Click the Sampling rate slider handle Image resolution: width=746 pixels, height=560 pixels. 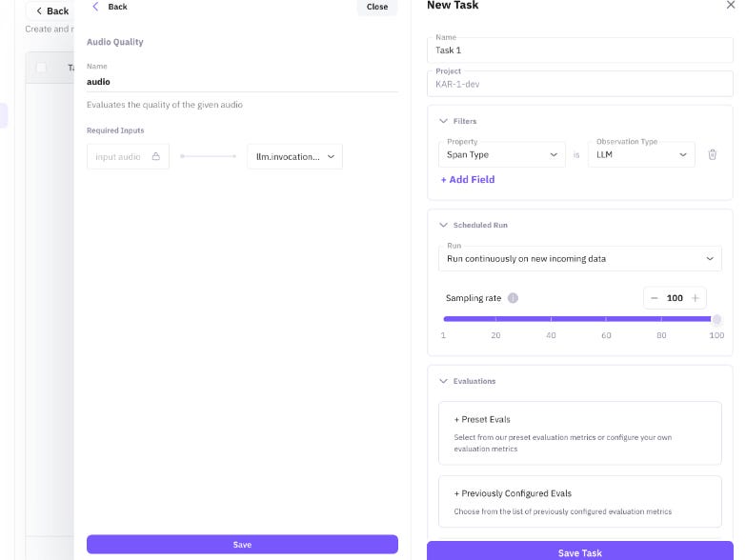(x=716, y=319)
